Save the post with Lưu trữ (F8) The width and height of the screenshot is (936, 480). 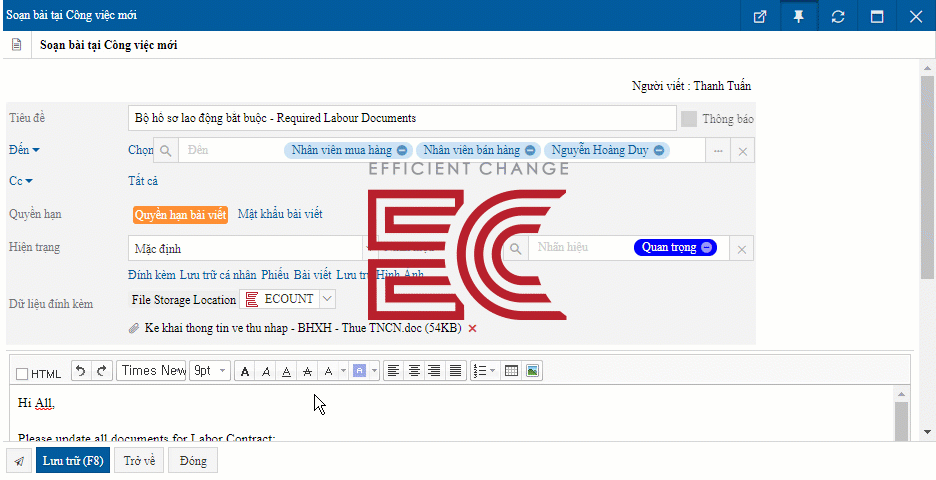tap(73, 461)
